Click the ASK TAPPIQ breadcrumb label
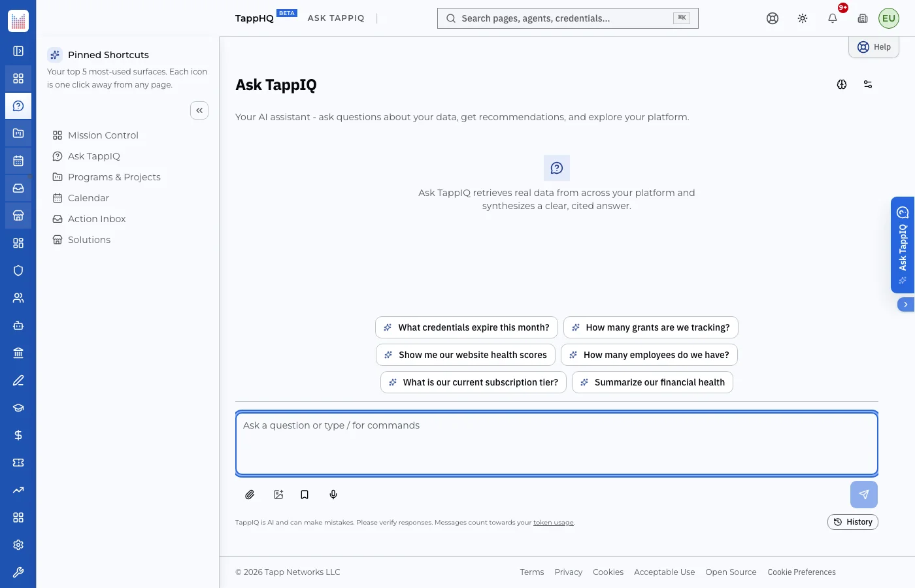Viewport: 915px width, 588px height. coord(336,18)
